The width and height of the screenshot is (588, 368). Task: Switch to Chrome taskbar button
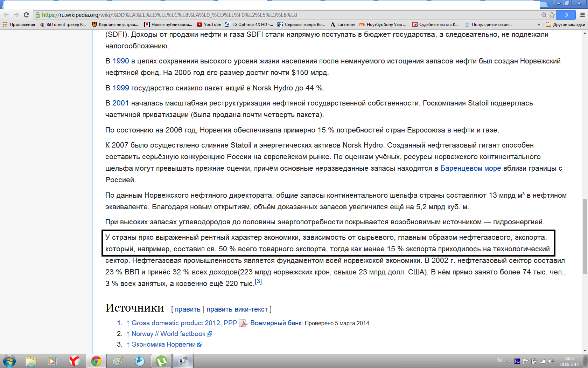click(x=96, y=361)
